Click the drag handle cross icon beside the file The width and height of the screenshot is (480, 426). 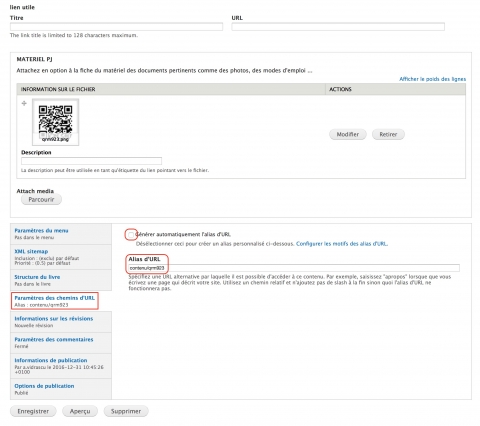24,103
